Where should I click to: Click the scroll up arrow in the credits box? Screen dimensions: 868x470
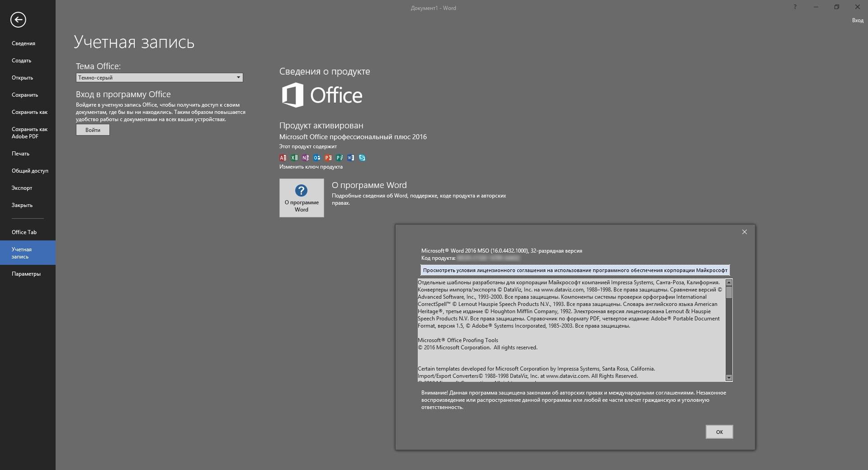point(729,283)
